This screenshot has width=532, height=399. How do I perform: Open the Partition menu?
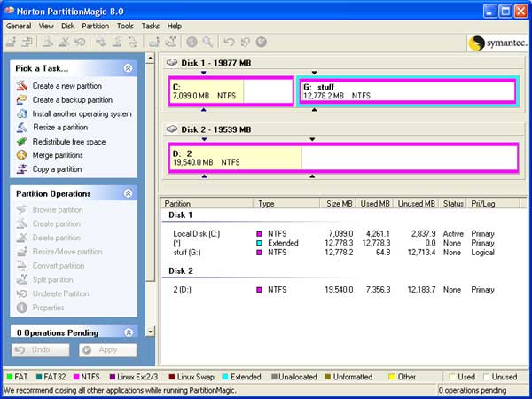pyautogui.click(x=96, y=26)
